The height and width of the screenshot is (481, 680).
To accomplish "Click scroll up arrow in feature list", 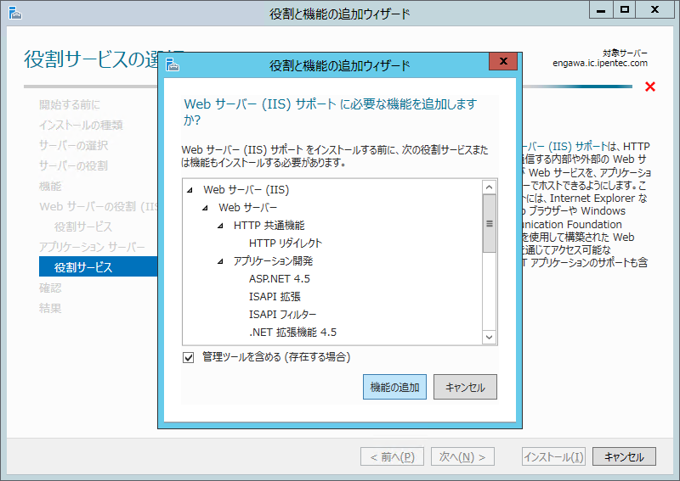I will pyautogui.click(x=489, y=187).
